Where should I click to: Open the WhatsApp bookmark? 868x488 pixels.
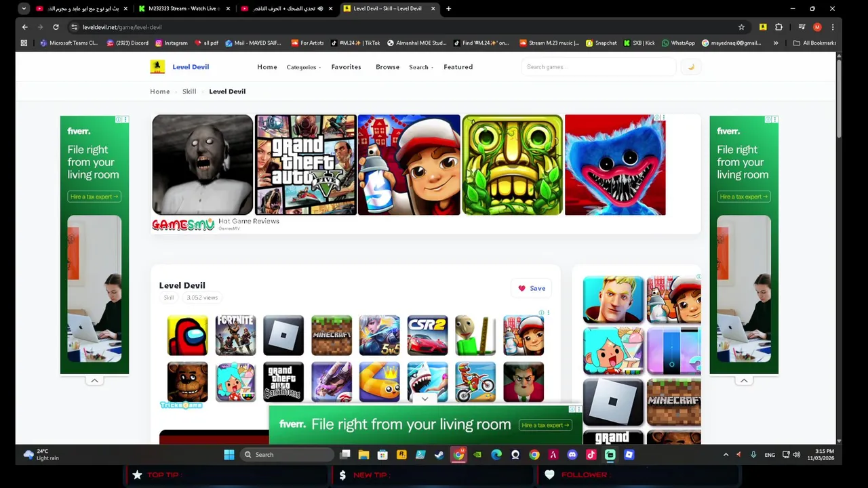(x=678, y=43)
